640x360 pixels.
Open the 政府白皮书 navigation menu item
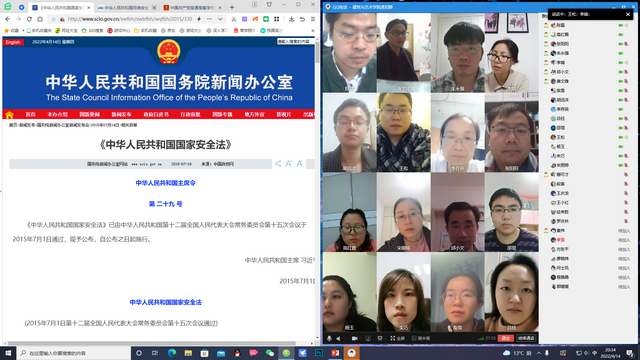click(x=156, y=115)
